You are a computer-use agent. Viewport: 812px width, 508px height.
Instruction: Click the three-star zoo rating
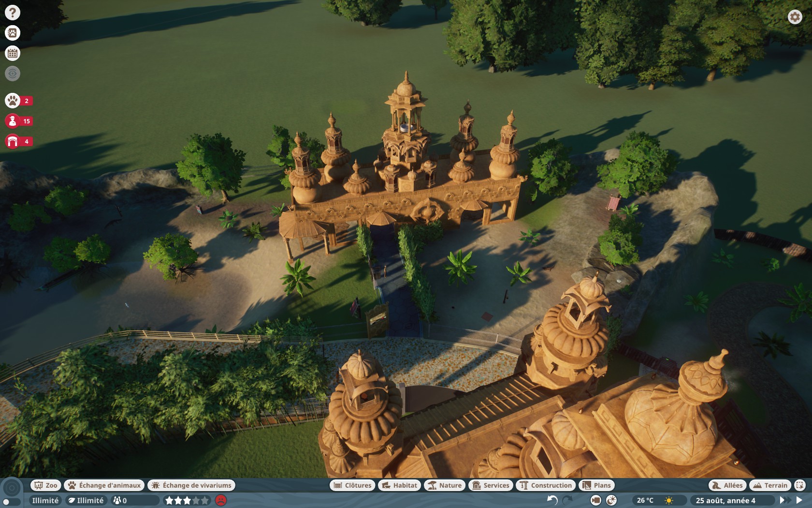tap(187, 500)
